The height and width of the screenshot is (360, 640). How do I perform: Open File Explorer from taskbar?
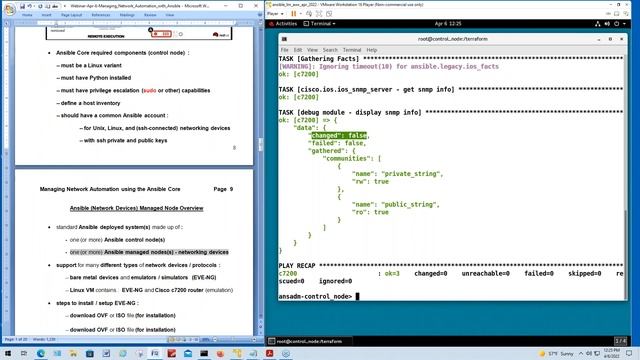click(73, 353)
